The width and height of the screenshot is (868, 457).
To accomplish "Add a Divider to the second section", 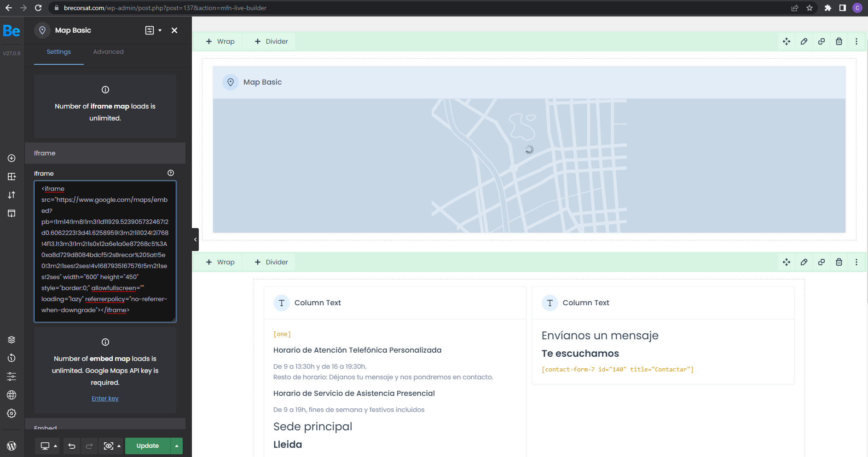I will pos(272,262).
